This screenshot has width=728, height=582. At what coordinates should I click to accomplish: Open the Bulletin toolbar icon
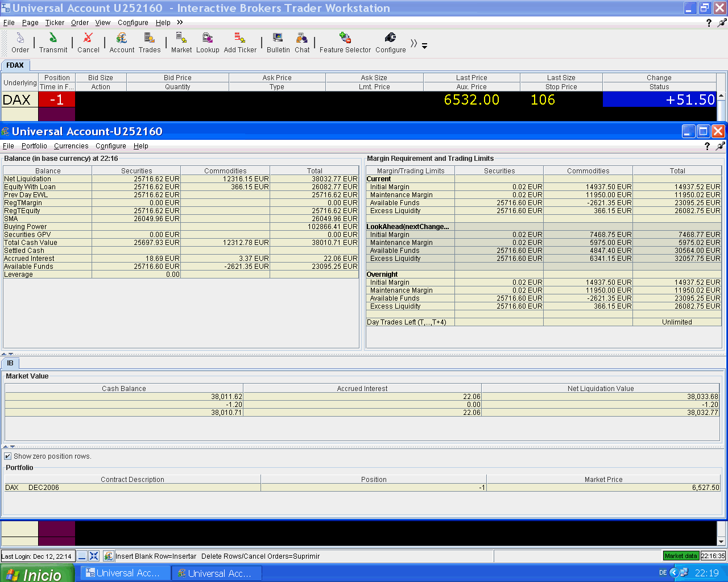(278, 43)
